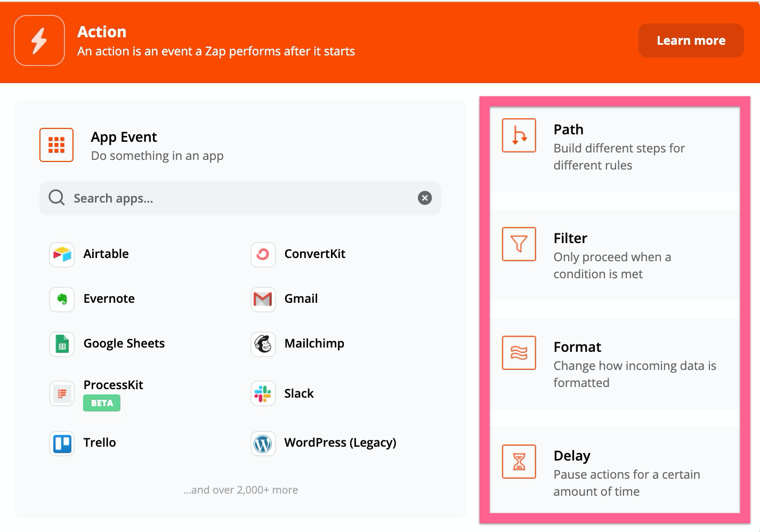Click 'Pause actions for a certain amount' description
The height and width of the screenshot is (532, 760).
click(627, 483)
